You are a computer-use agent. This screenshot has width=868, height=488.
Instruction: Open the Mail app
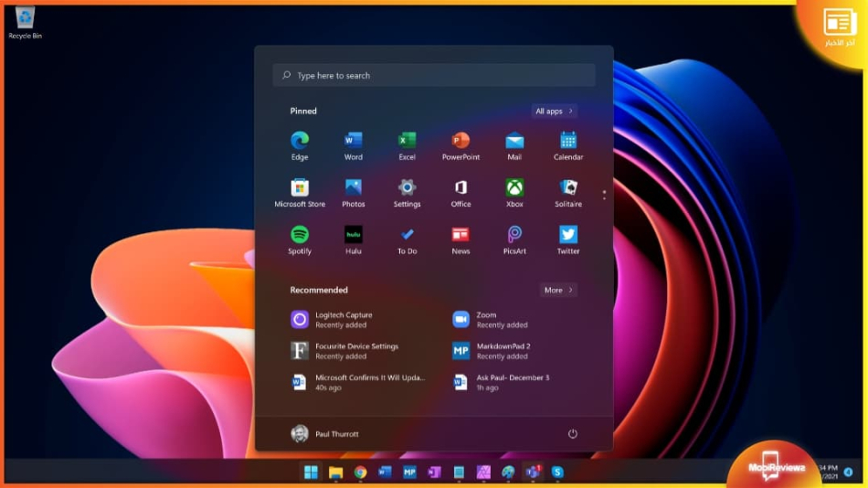514,146
